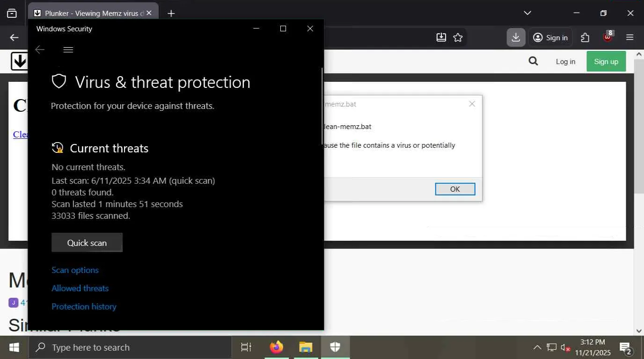Click the Plunker logo icon
This screenshot has height=359, width=644.
(19, 61)
